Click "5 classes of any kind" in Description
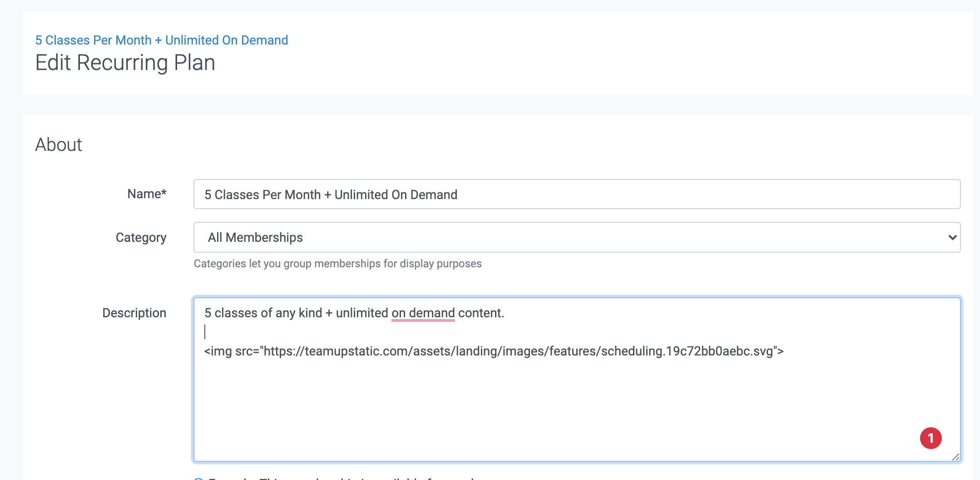 263,313
